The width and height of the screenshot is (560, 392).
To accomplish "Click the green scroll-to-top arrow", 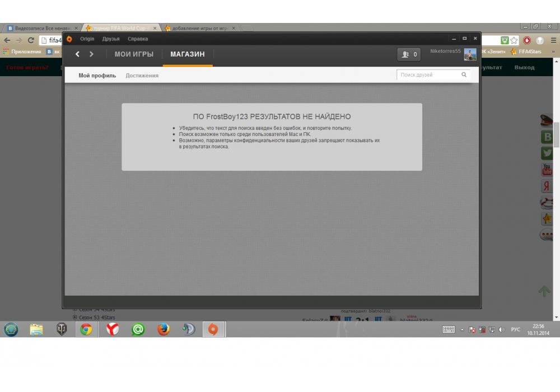I will [544, 291].
